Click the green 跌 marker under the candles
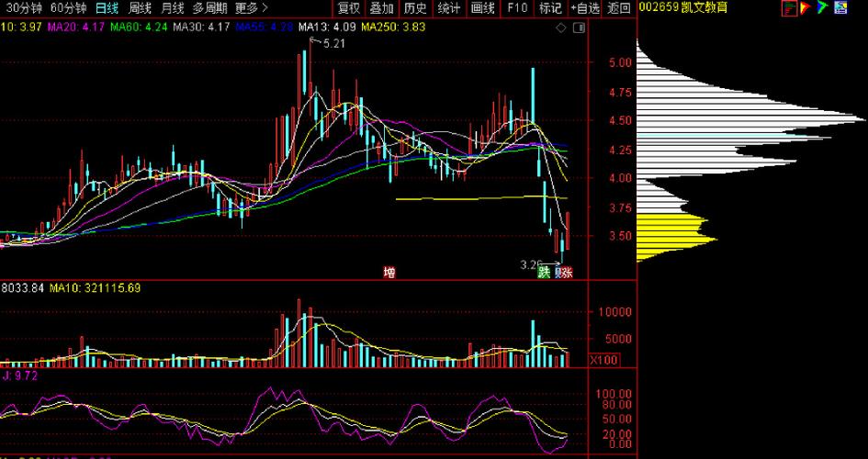 click(x=544, y=272)
